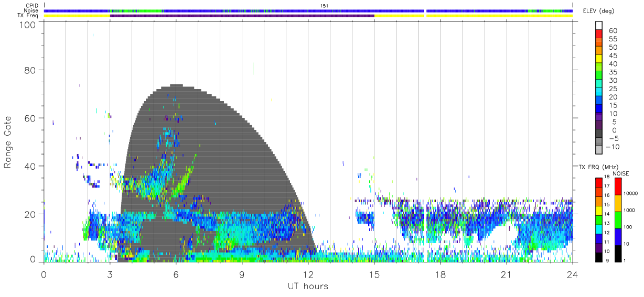Click the '9' tick label on UT hours axis

(242, 274)
